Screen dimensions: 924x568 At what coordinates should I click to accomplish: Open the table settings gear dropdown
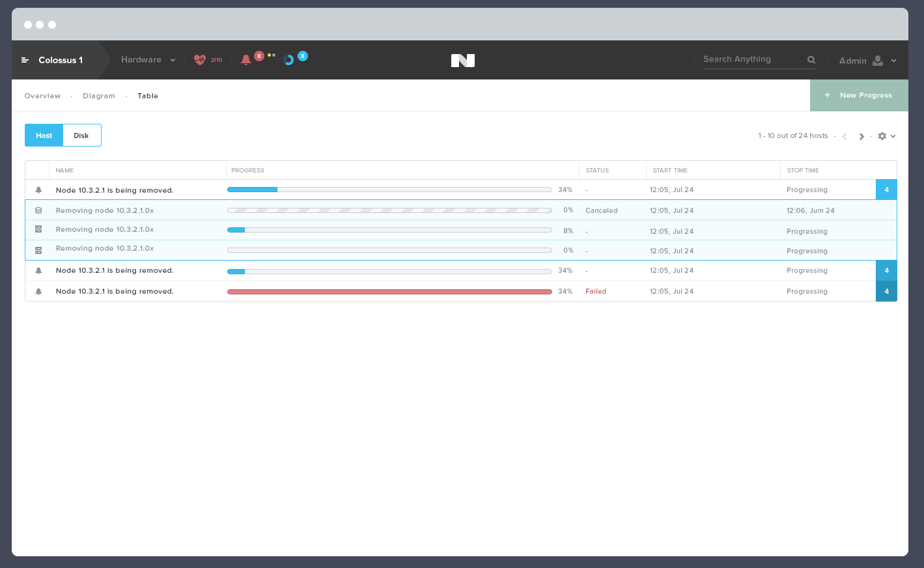(x=886, y=136)
